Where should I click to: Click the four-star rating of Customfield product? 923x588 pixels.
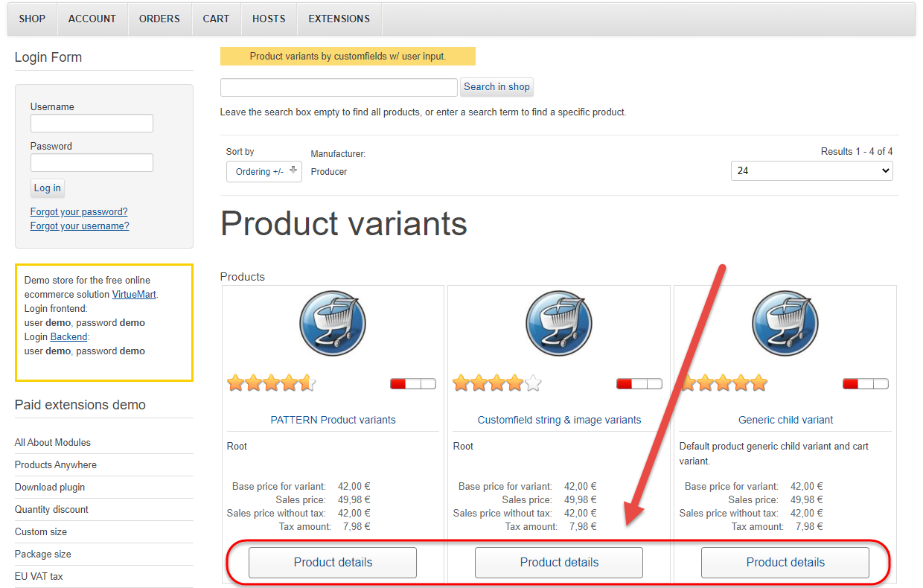click(x=497, y=383)
